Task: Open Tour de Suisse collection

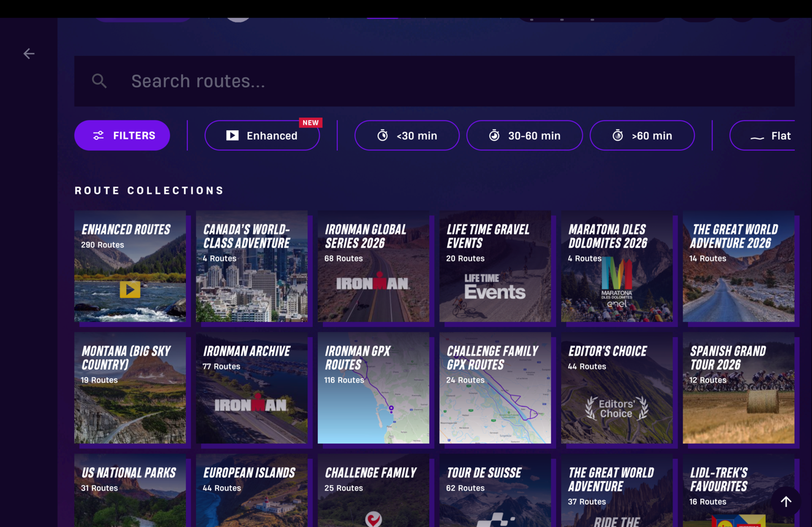Action: (495, 491)
